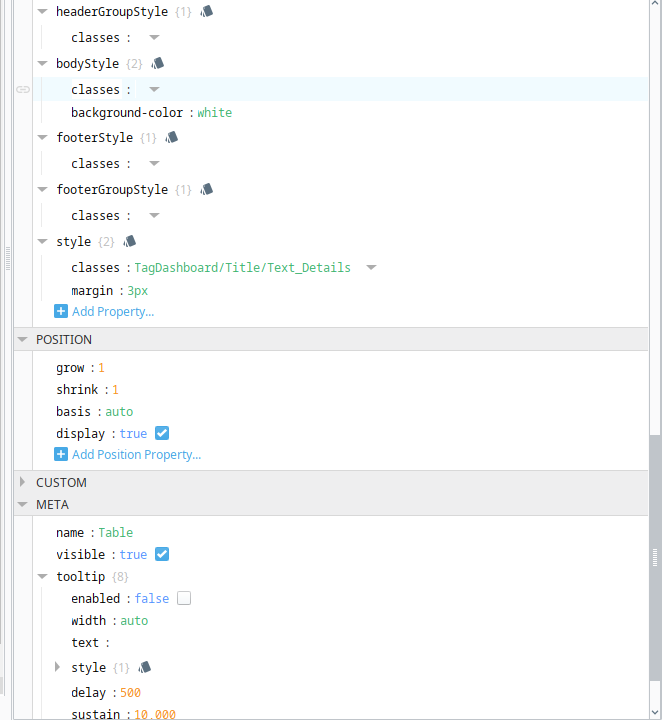Edit the delay value 500
The height and width of the screenshot is (720, 662).
coord(130,692)
